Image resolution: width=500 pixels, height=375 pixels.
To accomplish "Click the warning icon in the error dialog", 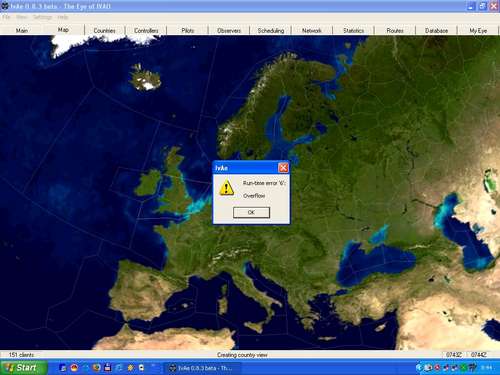I will click(227, 187).
